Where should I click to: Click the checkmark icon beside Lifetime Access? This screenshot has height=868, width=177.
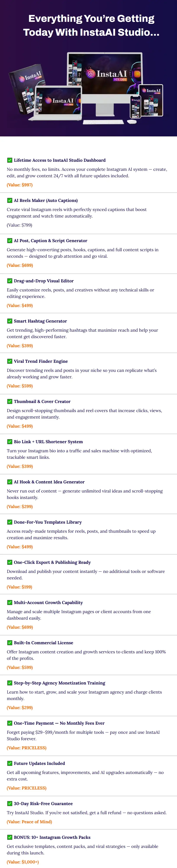coord(10,160)
